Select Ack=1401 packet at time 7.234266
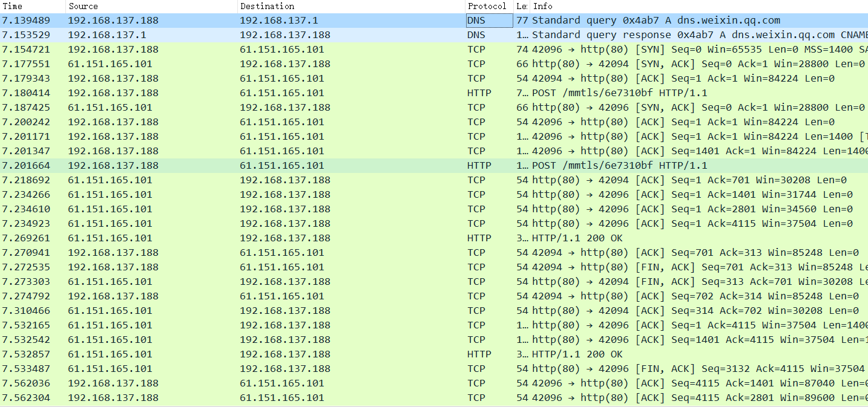 [x=434, y=195]
